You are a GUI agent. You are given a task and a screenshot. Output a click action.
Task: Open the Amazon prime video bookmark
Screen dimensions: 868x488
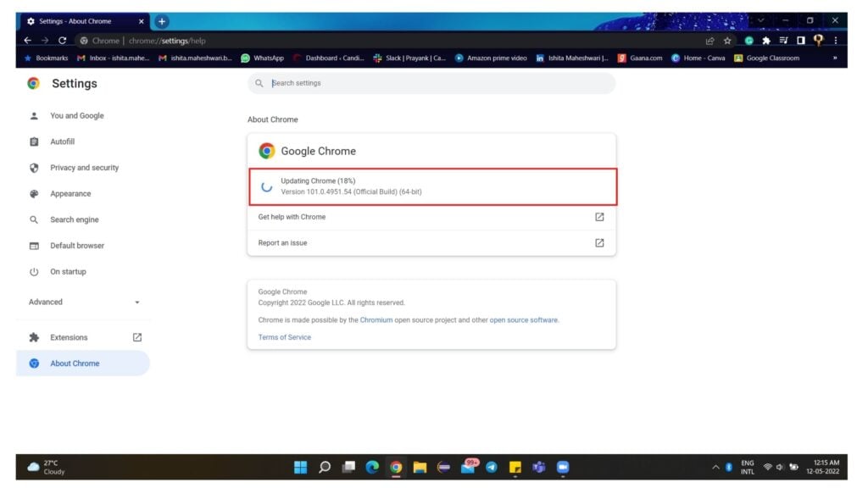491,58
